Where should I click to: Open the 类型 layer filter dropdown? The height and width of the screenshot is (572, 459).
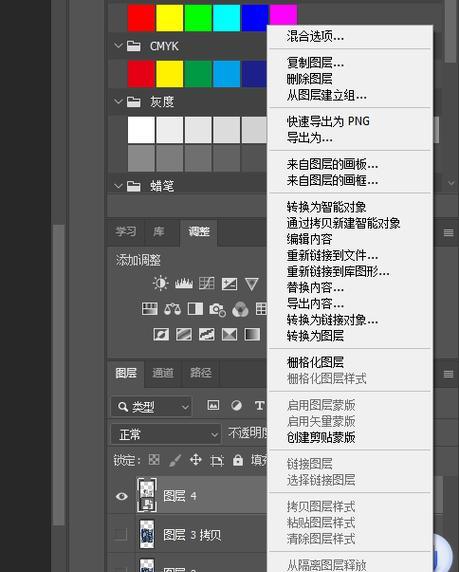pos(151,406)
